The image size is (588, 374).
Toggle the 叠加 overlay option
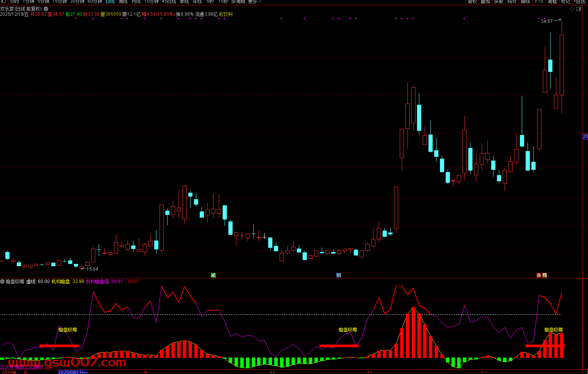(x=485, y=2)
